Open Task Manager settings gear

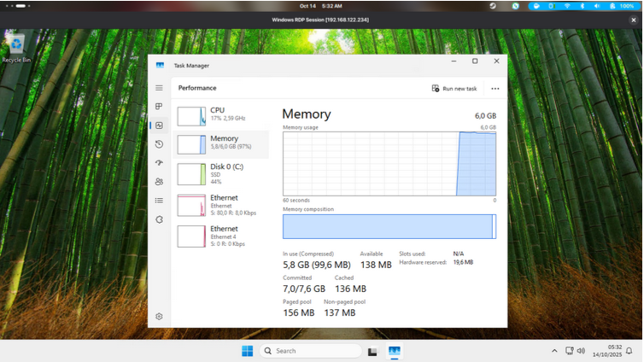tap(159, 317)
